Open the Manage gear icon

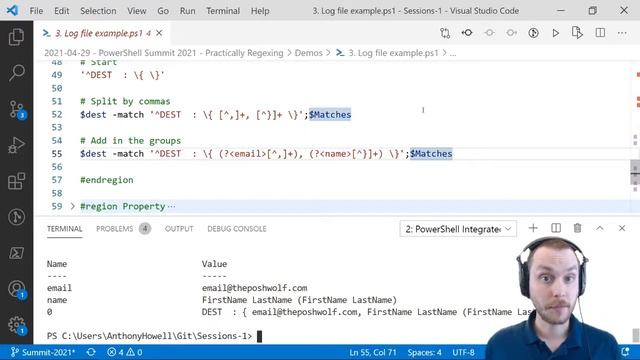16,325
